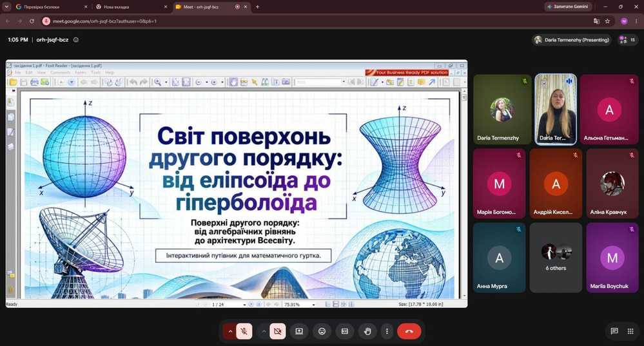Turn on the camera in Meet
The width and height of the screenshot is (644, 346).
[278, 331]
